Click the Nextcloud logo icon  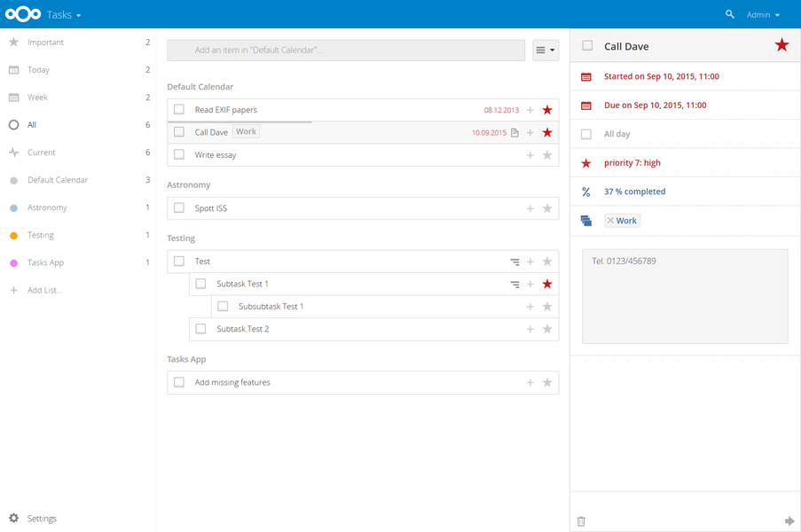click(23, 14)
